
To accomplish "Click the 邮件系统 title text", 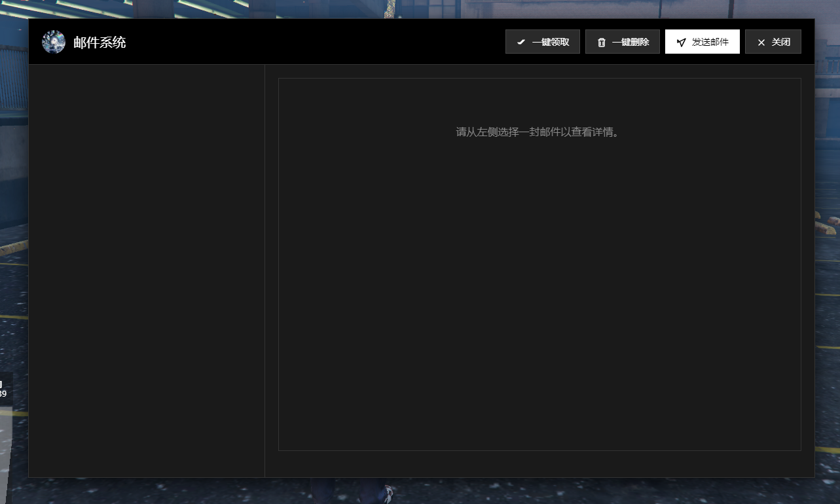I will [100, 43].
